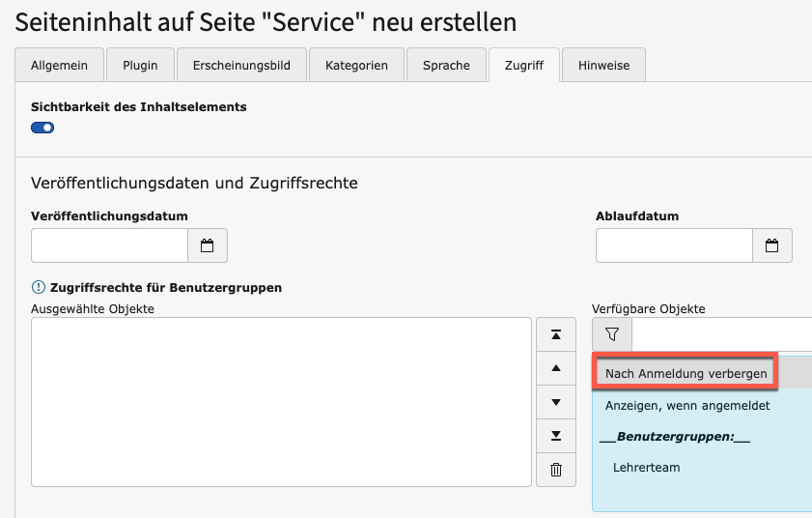Open the Plugin tab
Viewport: 812px width, 518px height.
click(x=140, y=66)
